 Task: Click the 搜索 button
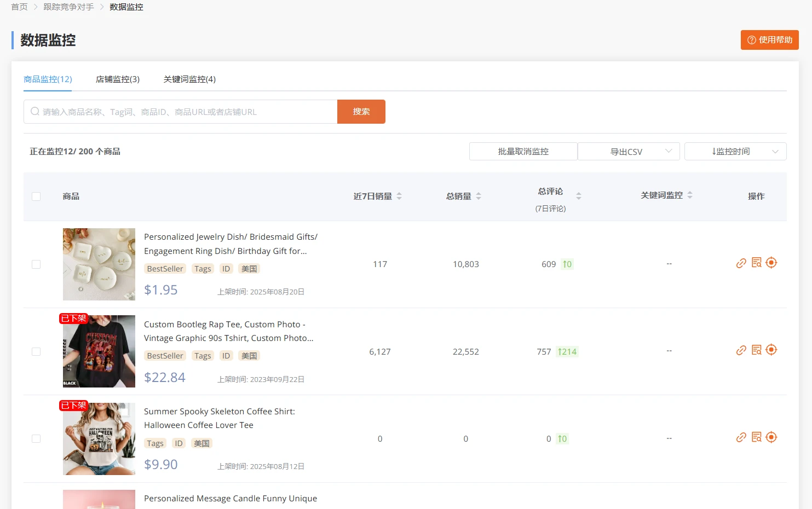point(361,112)
